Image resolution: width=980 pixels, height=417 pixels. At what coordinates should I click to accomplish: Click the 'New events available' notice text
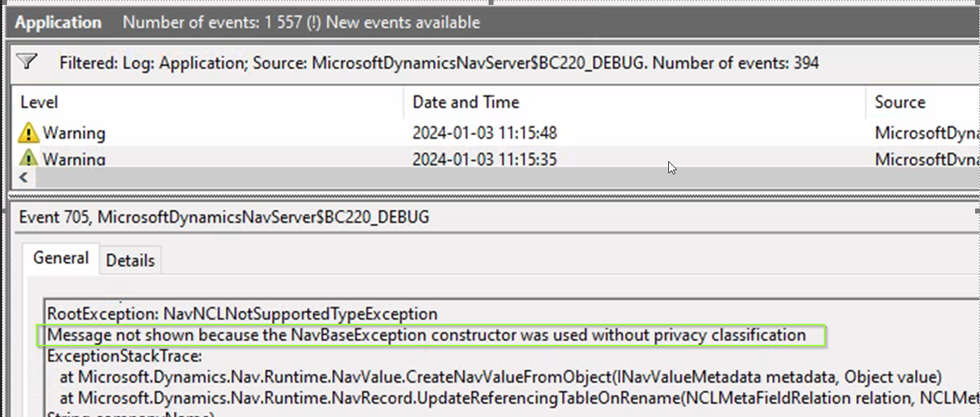[x=403, y=22]
